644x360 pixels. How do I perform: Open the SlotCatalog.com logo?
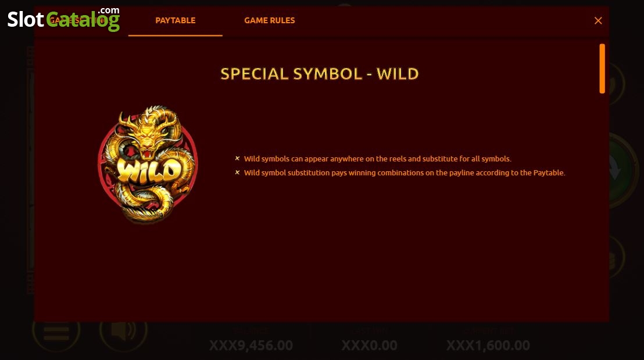click(x=64, y=19)
